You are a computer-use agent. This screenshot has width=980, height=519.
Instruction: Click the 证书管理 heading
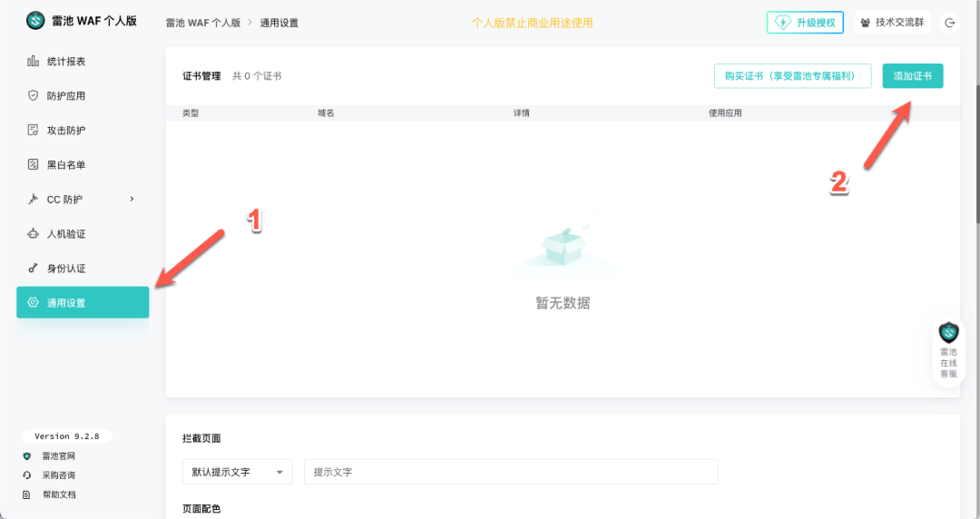pos(201,75)
